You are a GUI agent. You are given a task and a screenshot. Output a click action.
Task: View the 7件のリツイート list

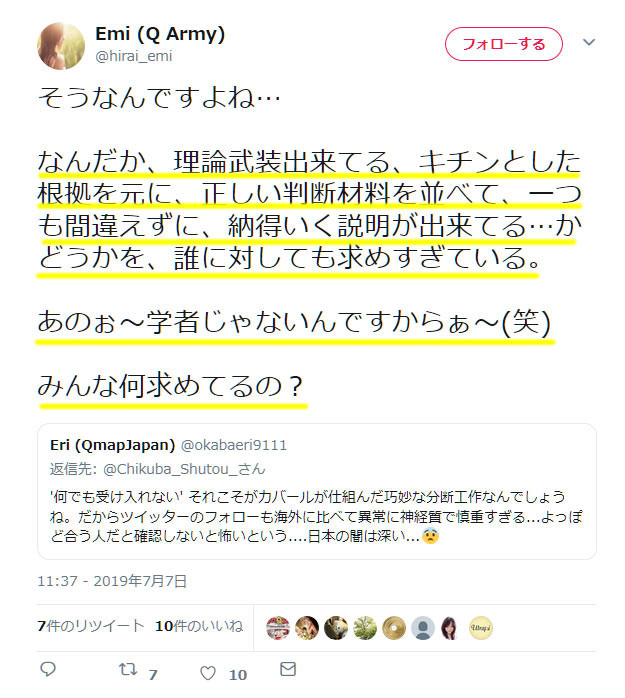coord(91,626)
